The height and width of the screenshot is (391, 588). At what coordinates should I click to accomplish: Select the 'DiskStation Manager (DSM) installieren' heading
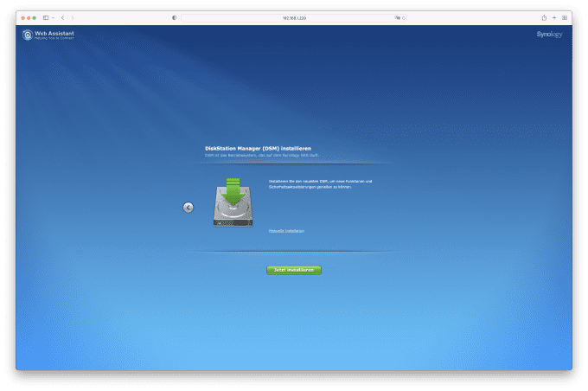point(258,148)
